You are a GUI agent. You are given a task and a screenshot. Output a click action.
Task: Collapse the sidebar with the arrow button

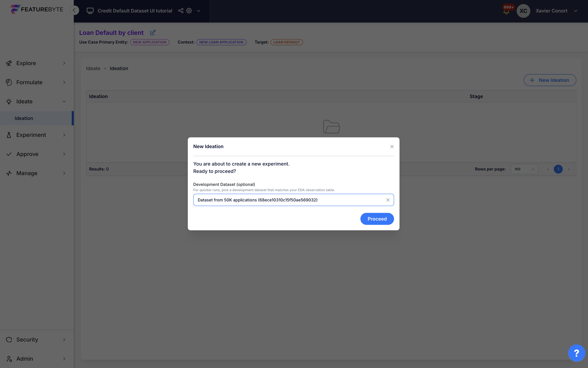coord(74,10)
